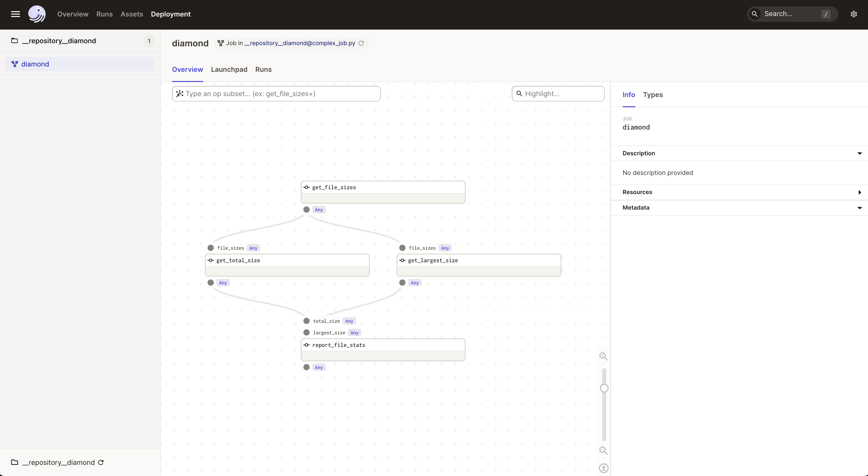Open the hamburger navigation menu
868x476 pixels.
coord(16,14)
